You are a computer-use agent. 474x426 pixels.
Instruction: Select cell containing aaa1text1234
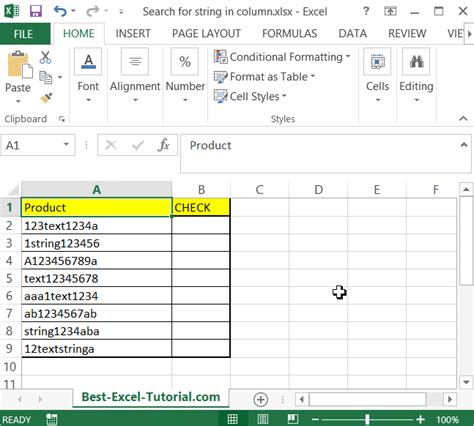click(x=97, y=296)
